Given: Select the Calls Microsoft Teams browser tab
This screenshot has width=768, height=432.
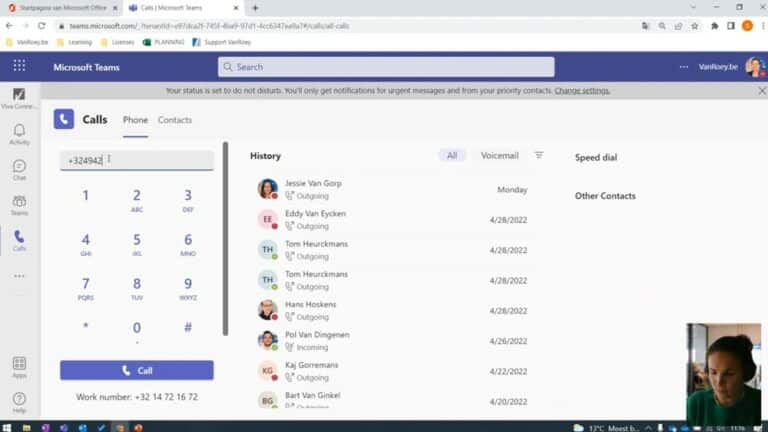Looking at the screenshot, I should click(182, 8).
